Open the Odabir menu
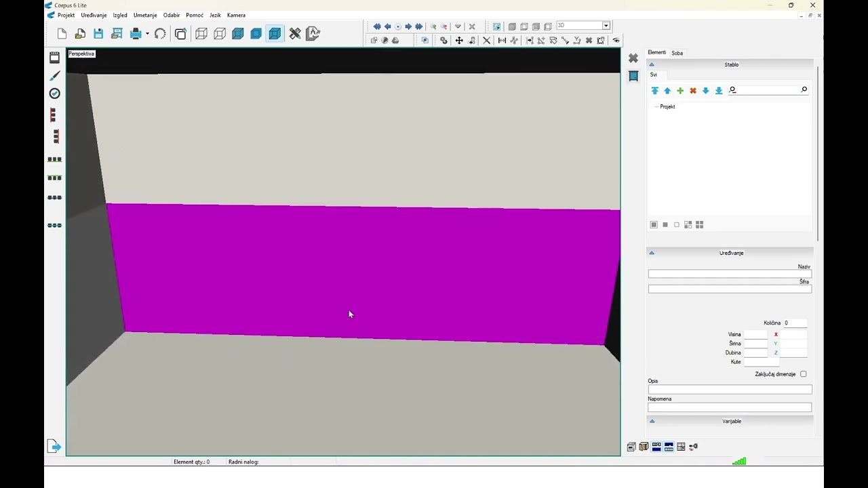 pyautogui.click(x=172, y=15)
